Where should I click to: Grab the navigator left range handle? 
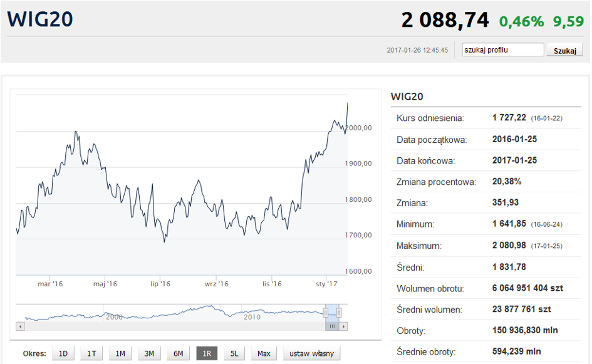tap(326, 312)
